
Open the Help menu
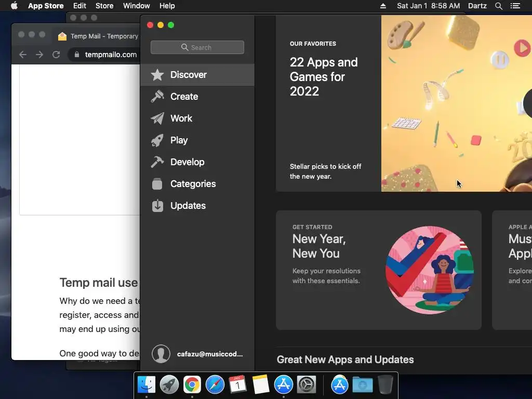coord(167,6)
